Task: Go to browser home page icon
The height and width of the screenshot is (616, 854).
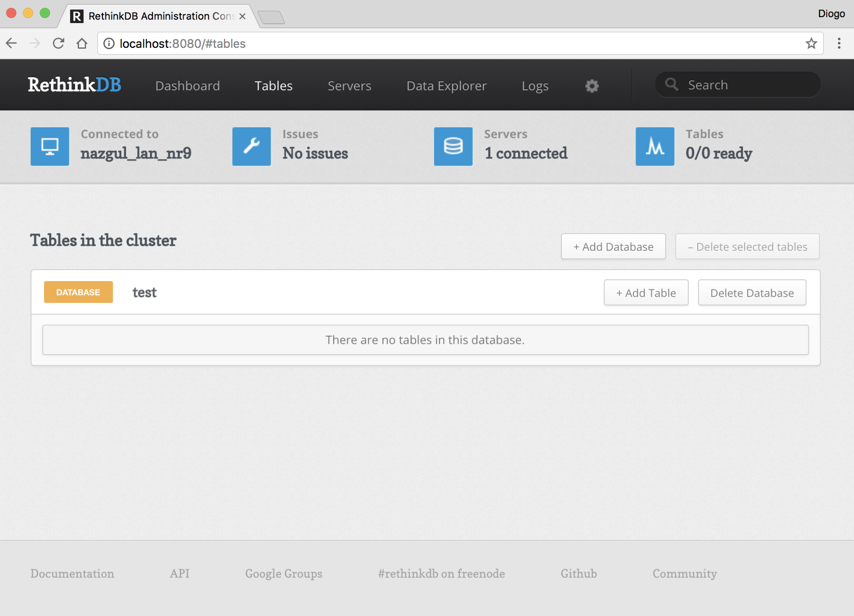Action: pyautogui.click(x=82, y=44)
